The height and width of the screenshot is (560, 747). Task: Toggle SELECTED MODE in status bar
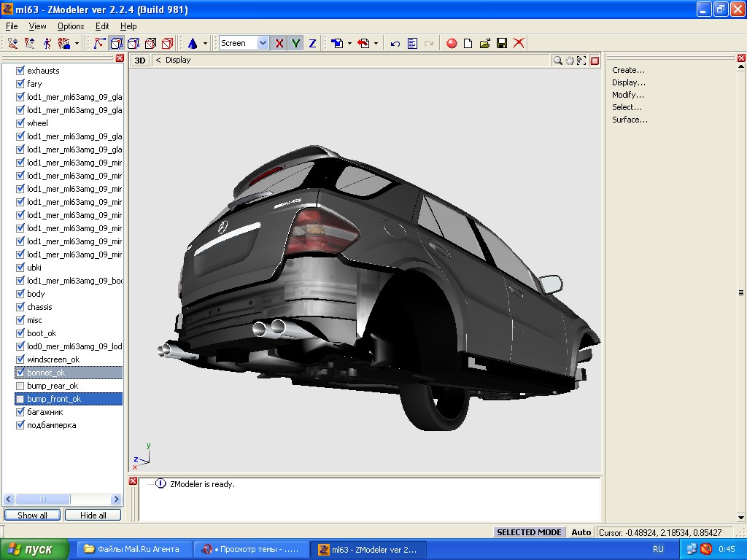(x=529, y=532)
